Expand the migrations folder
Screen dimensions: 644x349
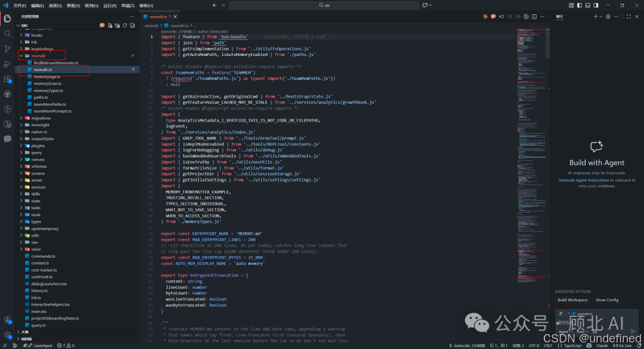point(21,118)
